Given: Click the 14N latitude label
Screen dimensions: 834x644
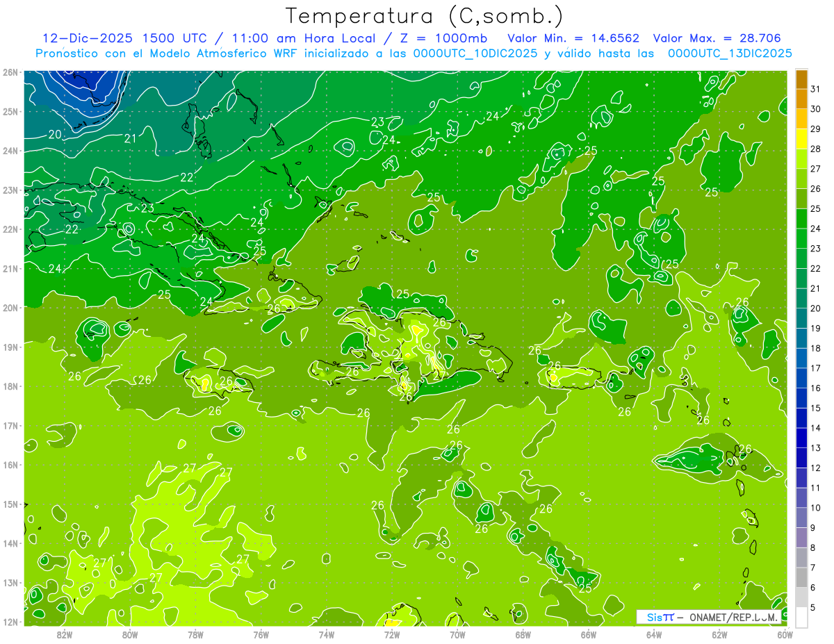Looking at the screenshot, I should coord(10,543).
